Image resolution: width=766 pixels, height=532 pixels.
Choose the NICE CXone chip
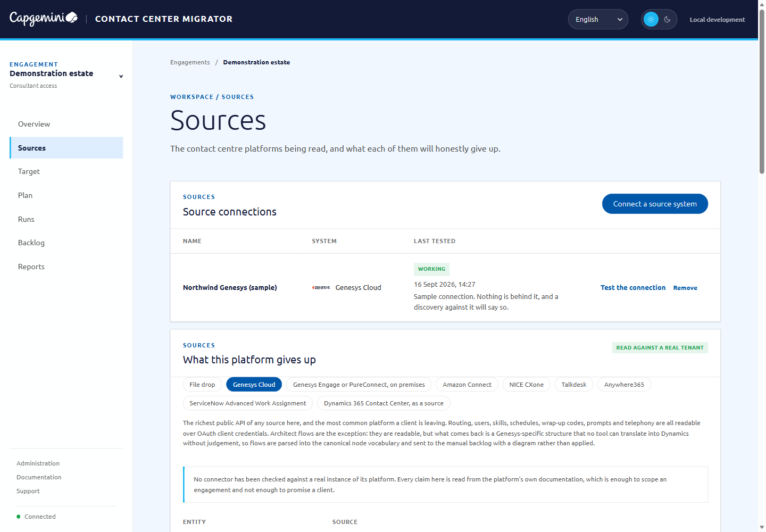pyautogui.click(x=526, y=385)
